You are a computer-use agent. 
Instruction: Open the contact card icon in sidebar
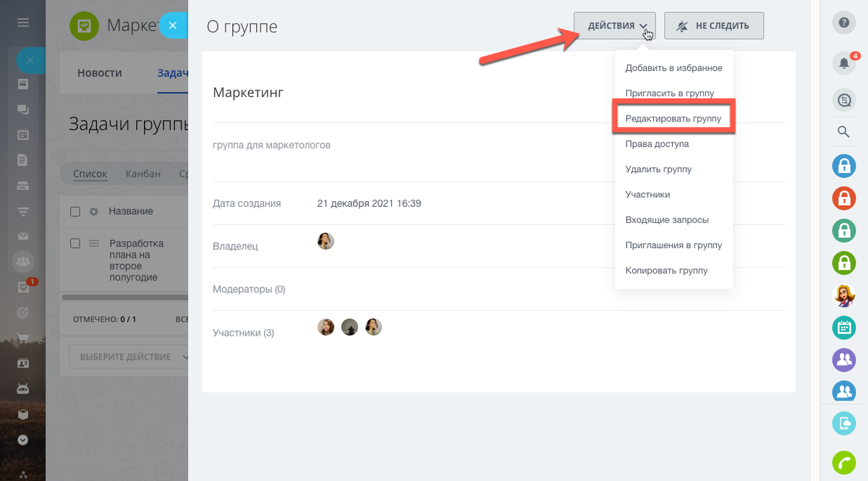[x=22, y=363]
